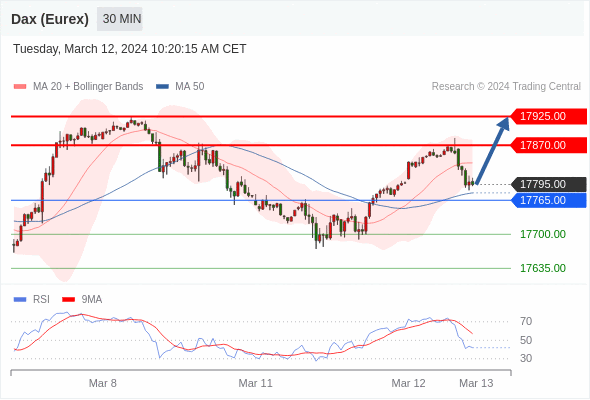Click the Research 2024 Trading Central credit
The image size is (590, 400).
(x=506, y=87)
